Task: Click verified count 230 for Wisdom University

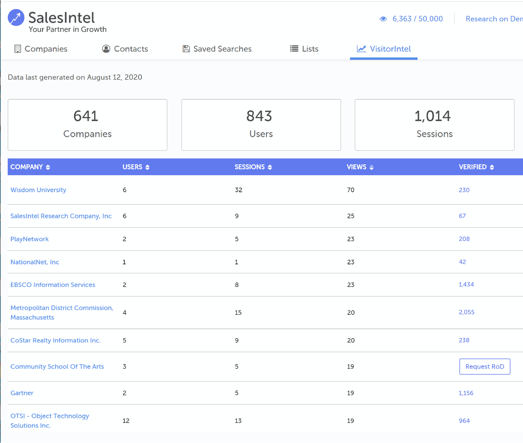Action: [x=464, y=190]
